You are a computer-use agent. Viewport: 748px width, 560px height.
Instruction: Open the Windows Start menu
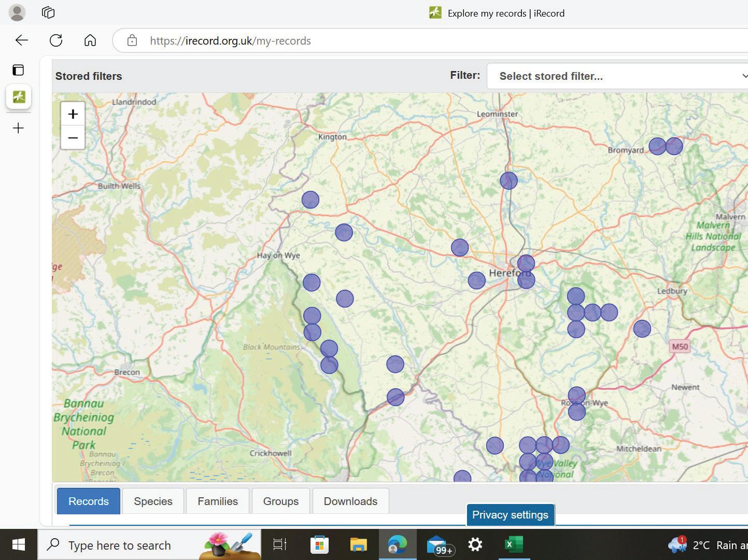coord(19,544)
